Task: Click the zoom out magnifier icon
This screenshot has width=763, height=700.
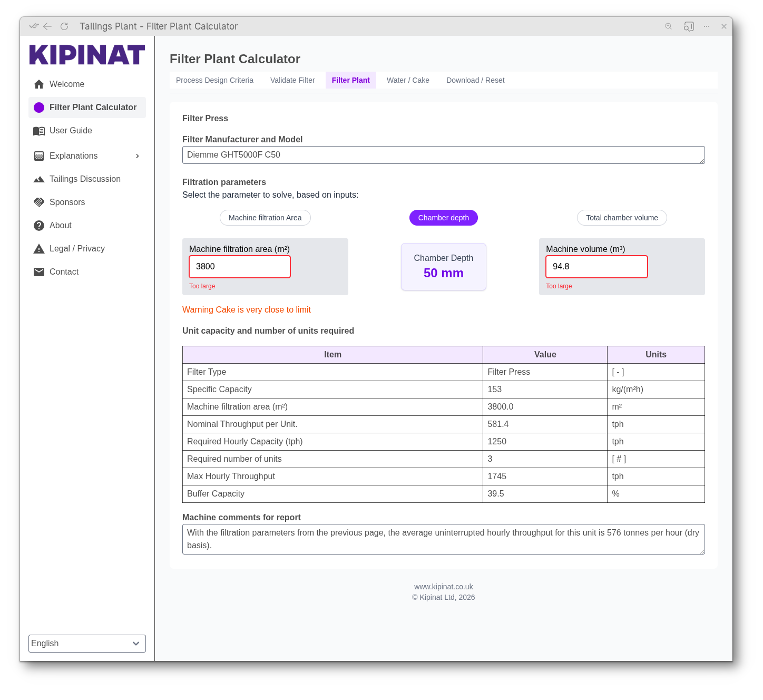Action: point(669,26)
